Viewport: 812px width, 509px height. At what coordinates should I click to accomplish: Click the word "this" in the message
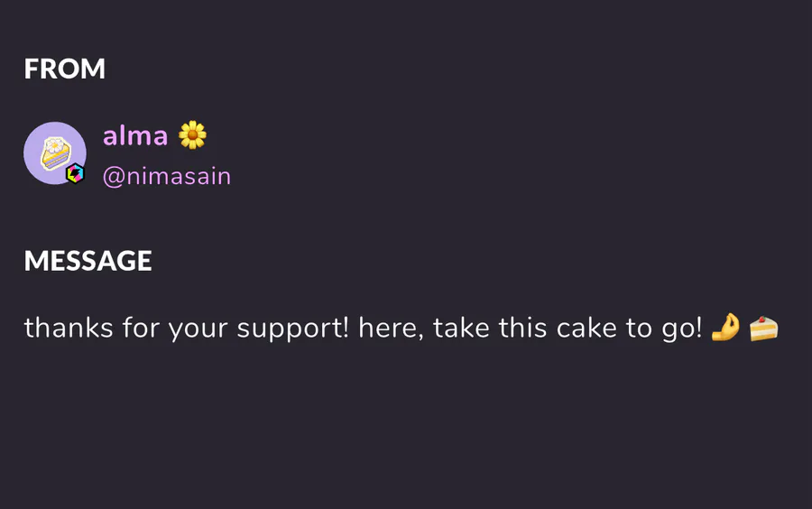pos(522,328)
